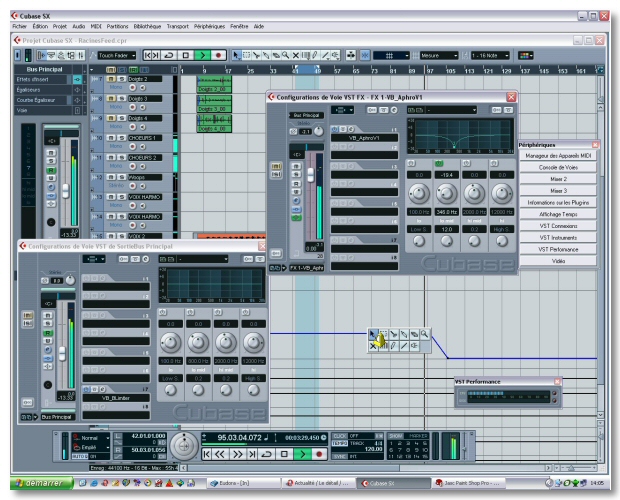
Task: Click the toolbar Stop button
Action: [185, 55]
